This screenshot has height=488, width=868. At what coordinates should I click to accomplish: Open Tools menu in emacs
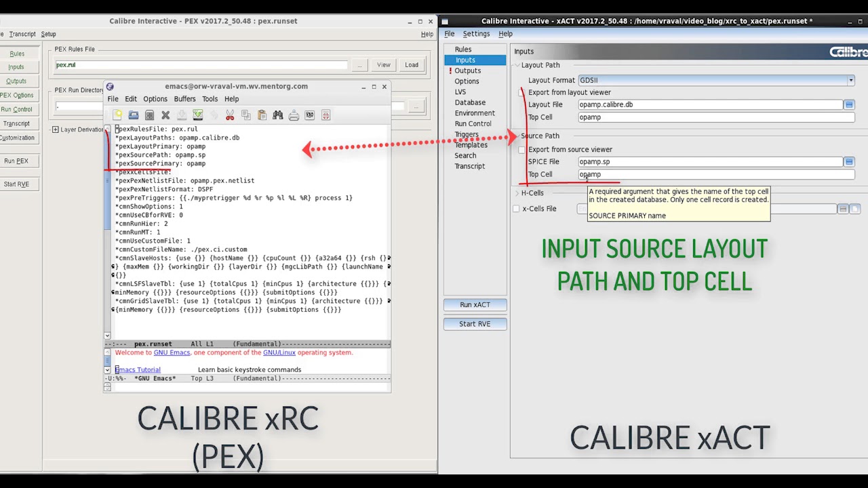[210, 99]
